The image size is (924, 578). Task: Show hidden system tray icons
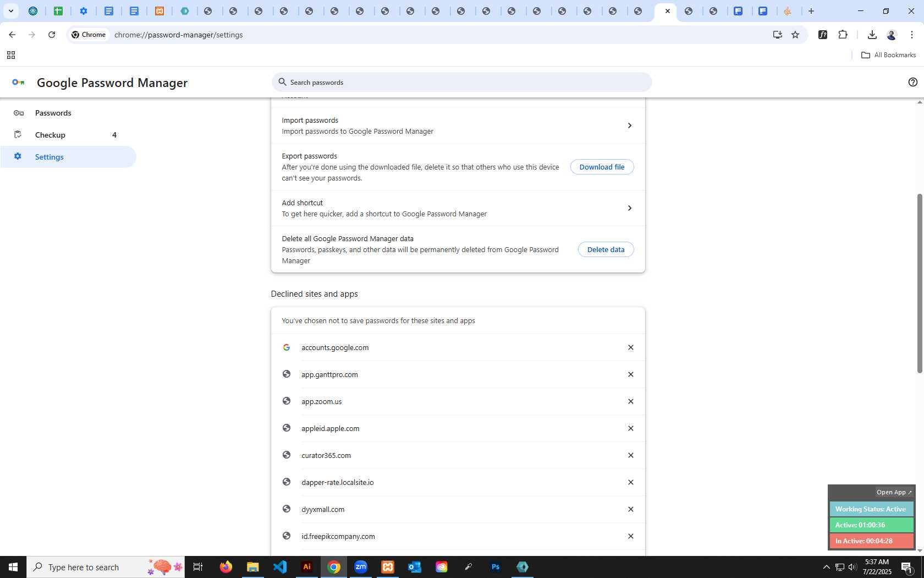(x=826, y=567)
